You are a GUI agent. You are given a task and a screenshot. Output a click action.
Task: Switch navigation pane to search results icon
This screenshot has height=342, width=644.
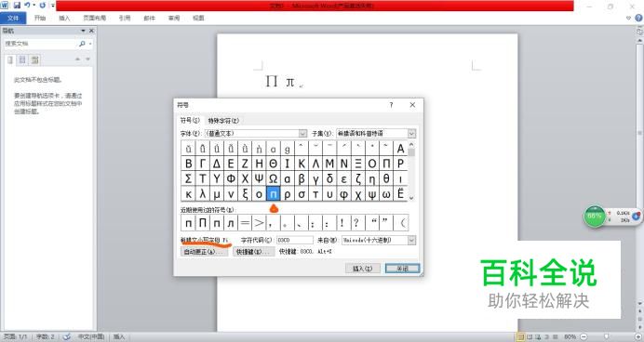tap(35, 59)
